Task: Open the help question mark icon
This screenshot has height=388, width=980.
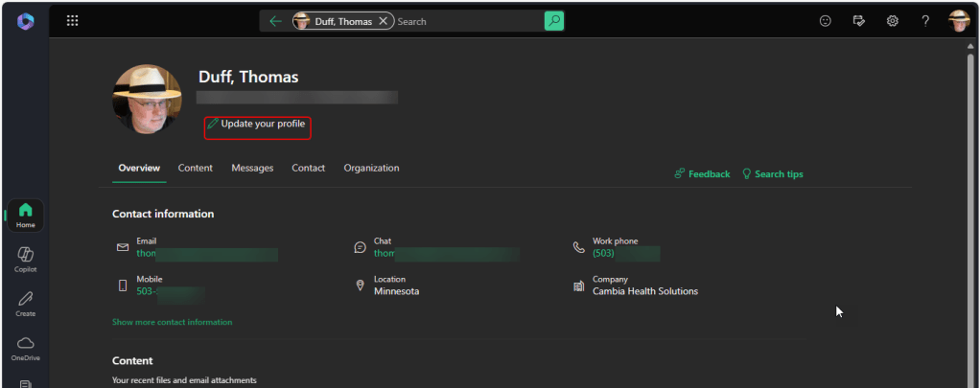Action: 925,21
